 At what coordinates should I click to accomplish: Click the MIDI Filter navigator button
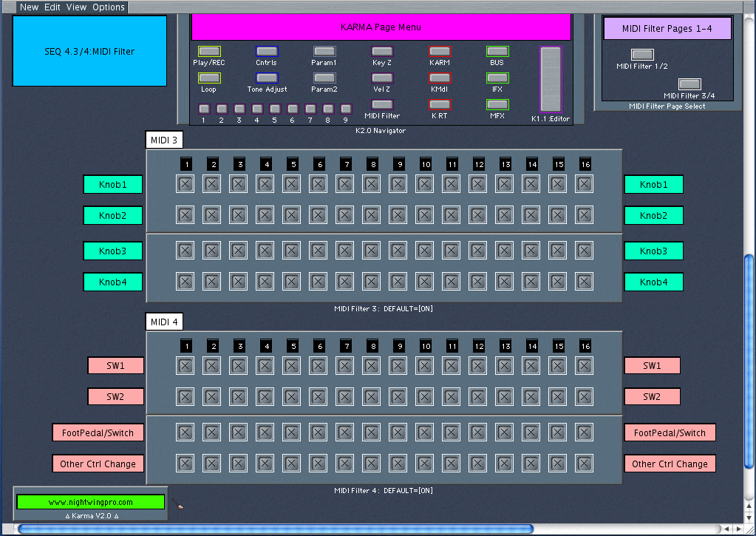382,105
